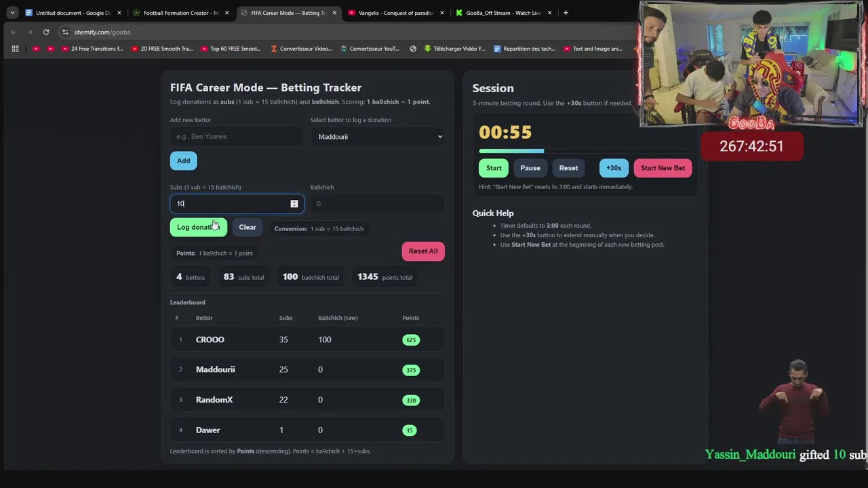Switch to the Vangelis Conquest of Paradise tab
The height and width of the screenshot is (488, 868).
[x=396, y=13]
